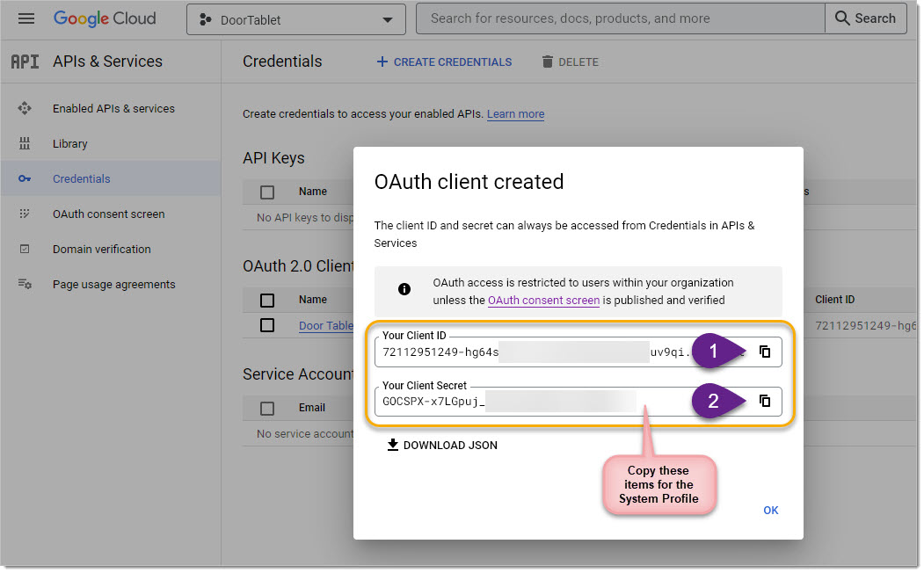Image resolution: width=924 pixels, height=573 pixels.
Task: Click the Enabled APIs diamond icon
Action: [24, 108]
